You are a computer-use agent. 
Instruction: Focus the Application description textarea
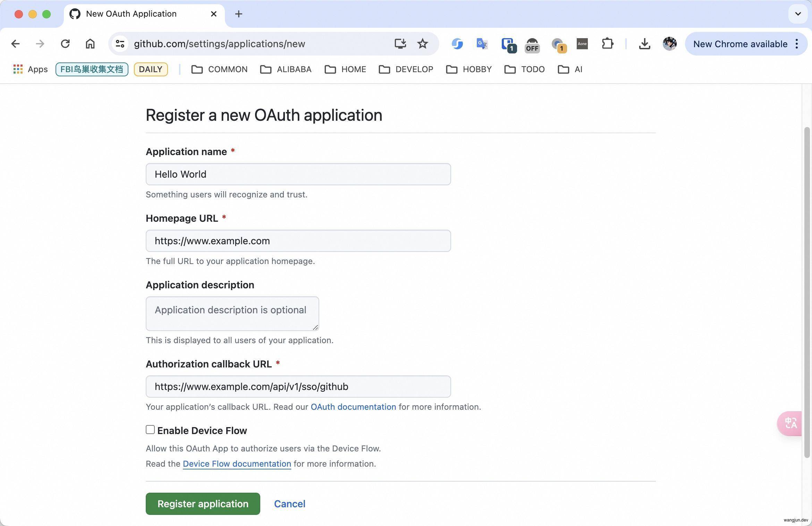(232, 313)
